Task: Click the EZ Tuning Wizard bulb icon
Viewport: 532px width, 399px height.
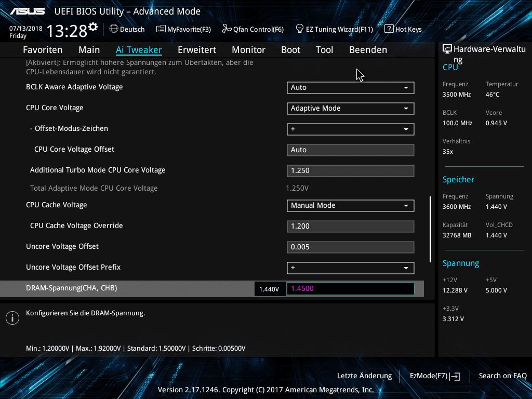Action: pos(300,29)
